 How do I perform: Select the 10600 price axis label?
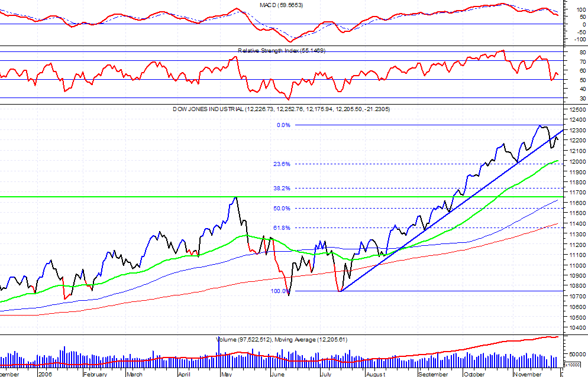click(x=577, y=307)
